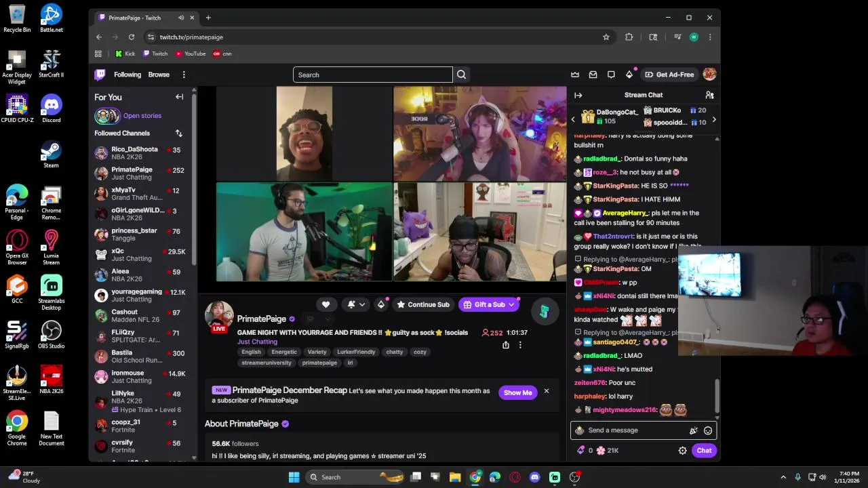868x488 pixels.
Task: Open the Chrome three-dot menu
Action: (710, 37)
